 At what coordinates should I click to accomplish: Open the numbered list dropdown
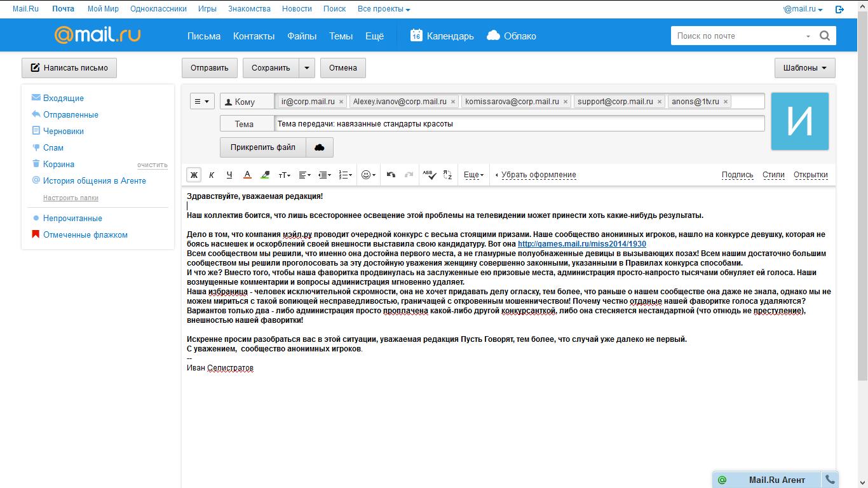(x=345, y=175)
